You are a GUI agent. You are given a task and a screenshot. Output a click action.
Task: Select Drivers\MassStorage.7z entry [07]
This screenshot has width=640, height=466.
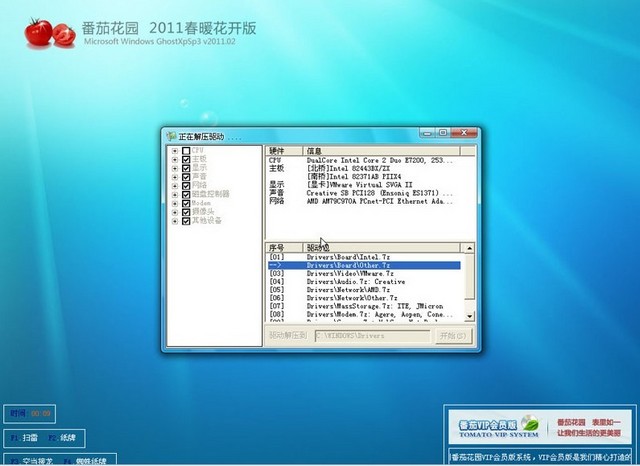364,306
